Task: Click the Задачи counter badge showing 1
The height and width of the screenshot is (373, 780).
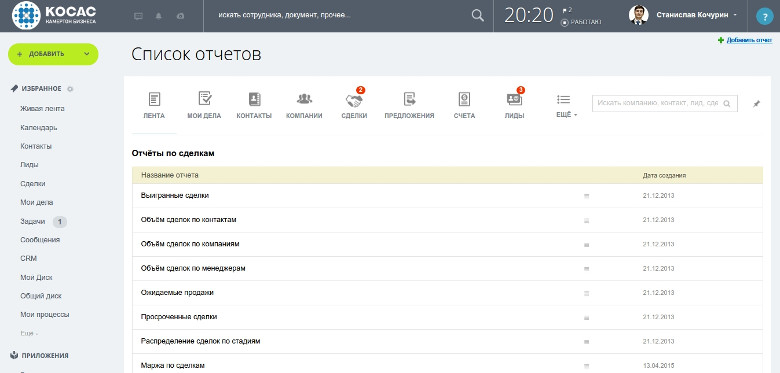Action: pos(60,222)
